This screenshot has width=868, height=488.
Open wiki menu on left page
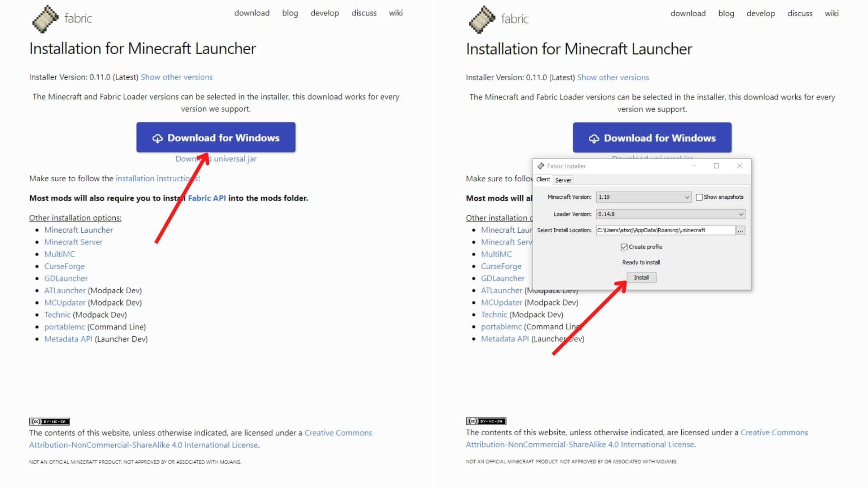[396, 13]
